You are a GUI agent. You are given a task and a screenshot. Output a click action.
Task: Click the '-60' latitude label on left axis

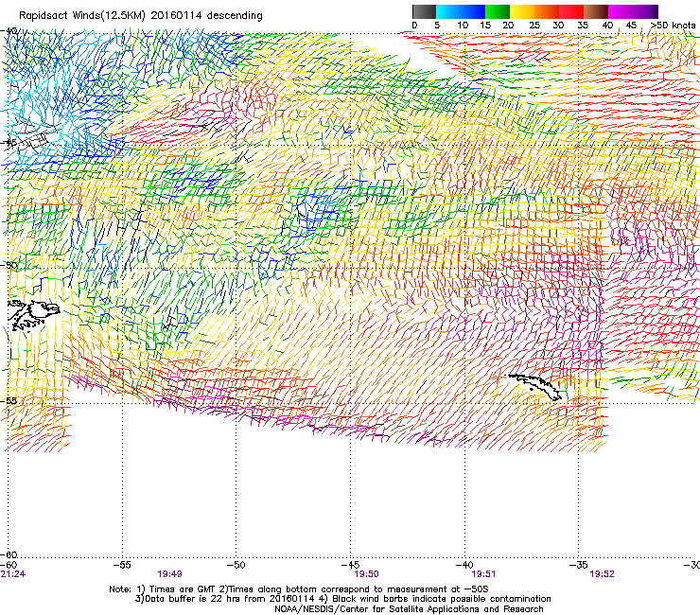click(9, 555)
